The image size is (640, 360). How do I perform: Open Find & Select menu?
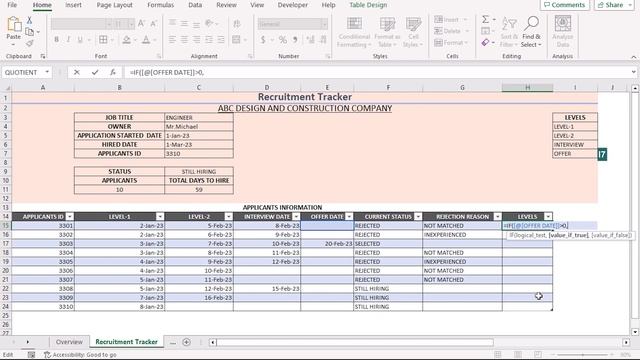point(531,32)
